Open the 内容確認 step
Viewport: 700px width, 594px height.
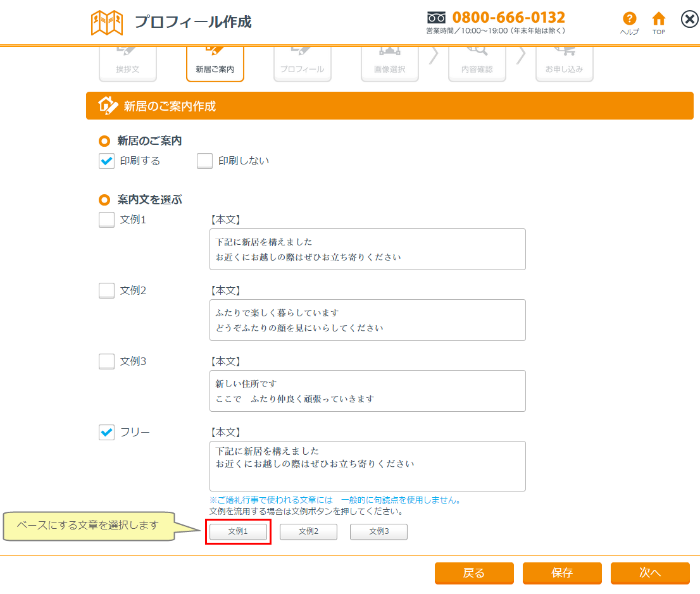point(477,63)
